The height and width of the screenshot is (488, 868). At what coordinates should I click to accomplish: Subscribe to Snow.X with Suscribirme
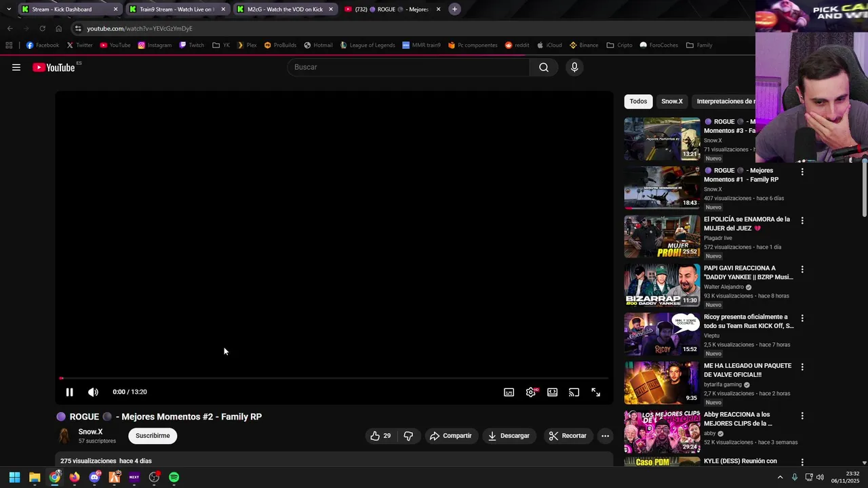pyautogui.click(x=153, y=436)
